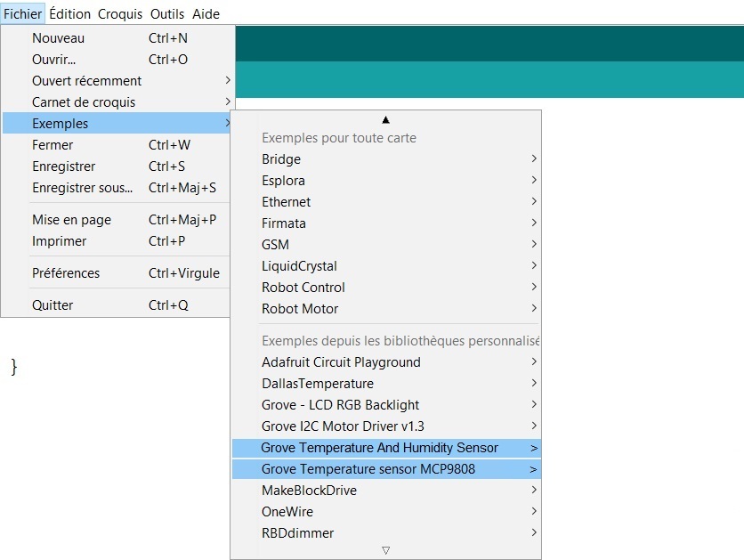The image size is (744, 560).
Task: Open Grove Temperature sensor MCP9808 examples
Action: 386,469
